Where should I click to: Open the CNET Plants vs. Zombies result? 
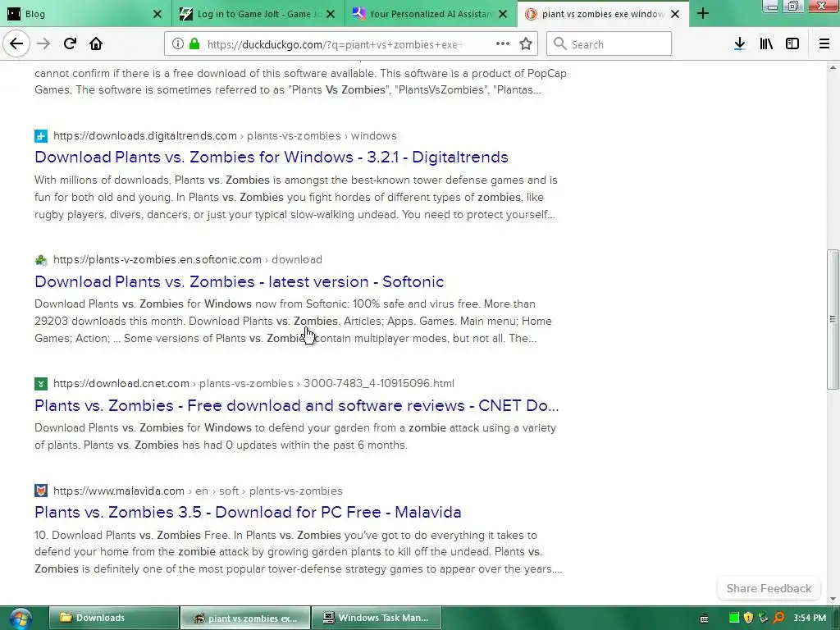[297, 405]
